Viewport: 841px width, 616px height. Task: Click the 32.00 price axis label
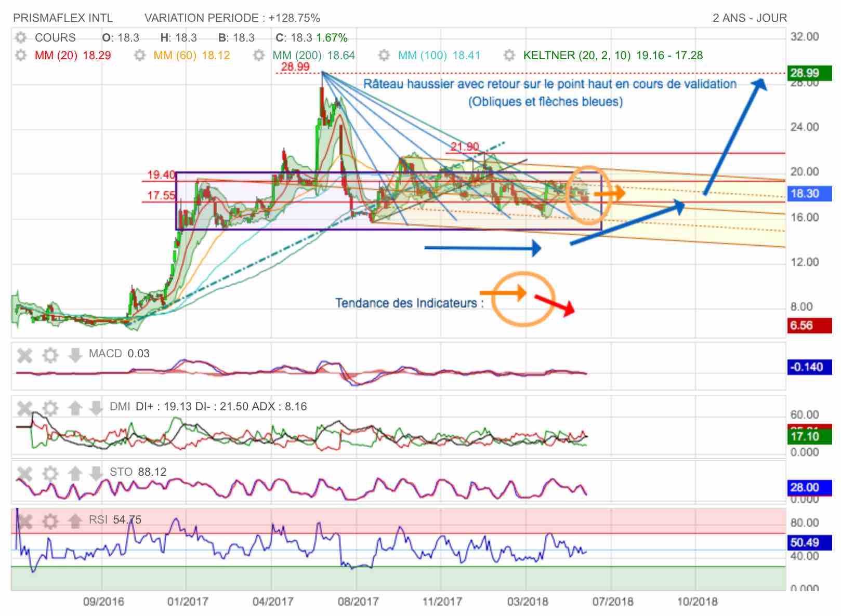[x=805, y=37]
